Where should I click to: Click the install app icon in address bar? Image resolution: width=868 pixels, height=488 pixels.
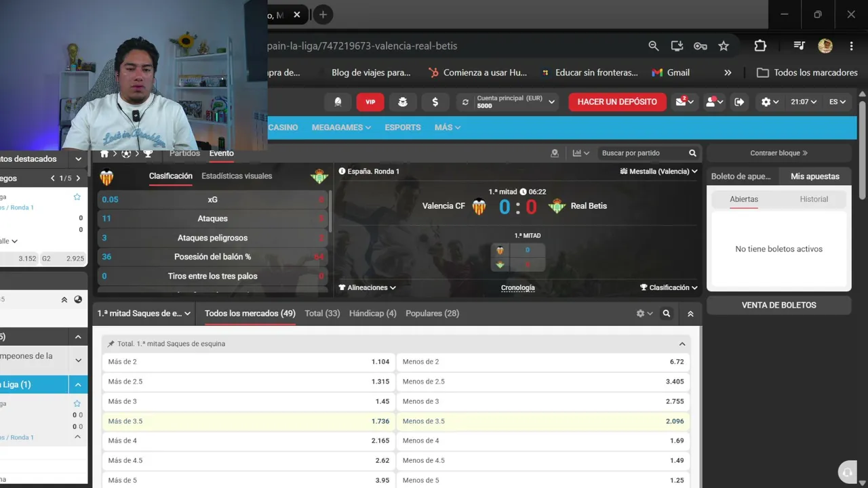coord(677,46)
